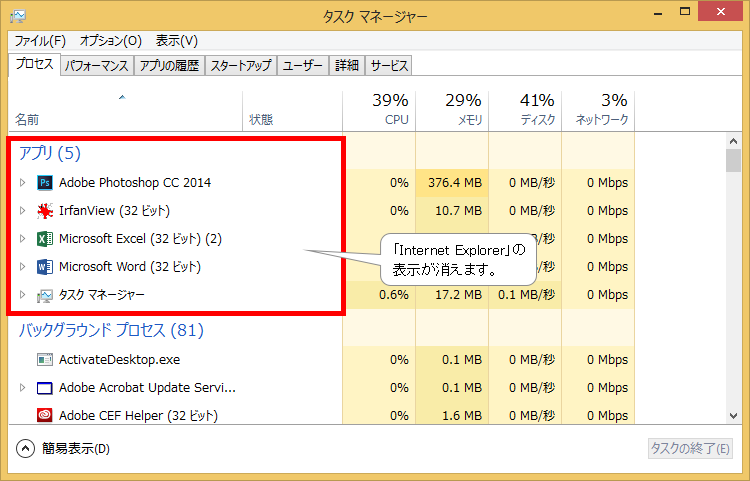Screen dimensions: 750x481
Task: Click the アプリ (5) group header
Action: [50, 153]
